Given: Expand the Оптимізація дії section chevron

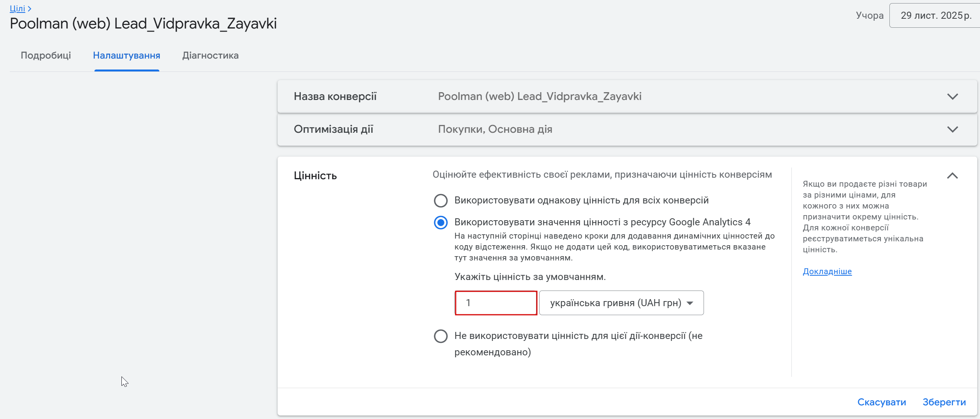Looking at the screenshot, I should 952,130.
